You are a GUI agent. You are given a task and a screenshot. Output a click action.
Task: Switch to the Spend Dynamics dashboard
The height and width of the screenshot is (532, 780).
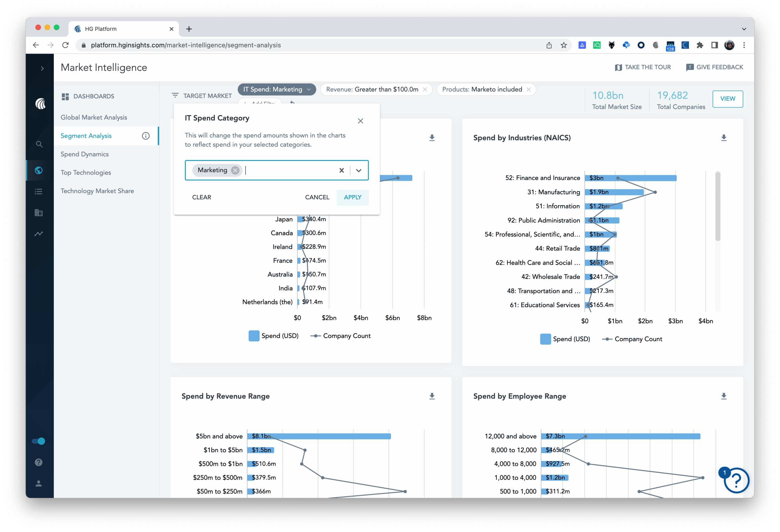tap(85, 154)
